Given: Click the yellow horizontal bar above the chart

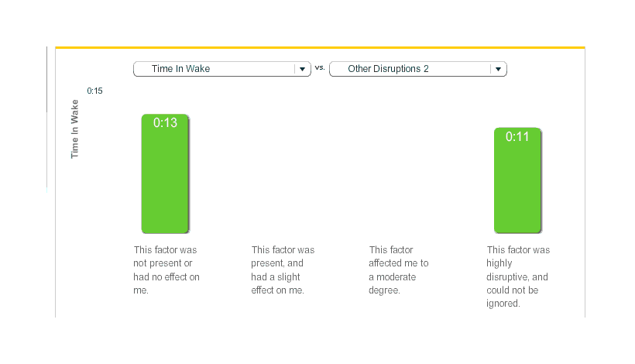Looking at the screenshot, I should coord(320,47).
